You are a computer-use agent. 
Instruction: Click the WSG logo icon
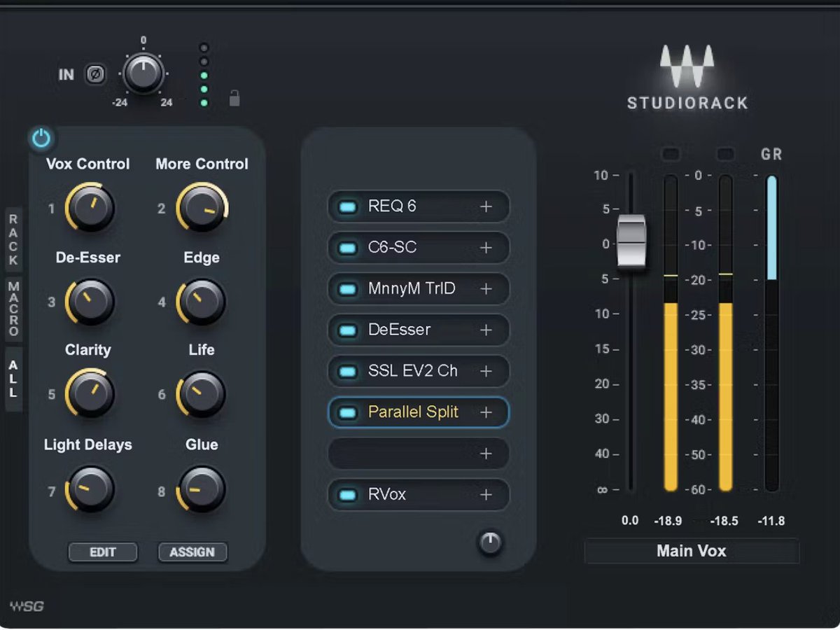coord(27,606)
